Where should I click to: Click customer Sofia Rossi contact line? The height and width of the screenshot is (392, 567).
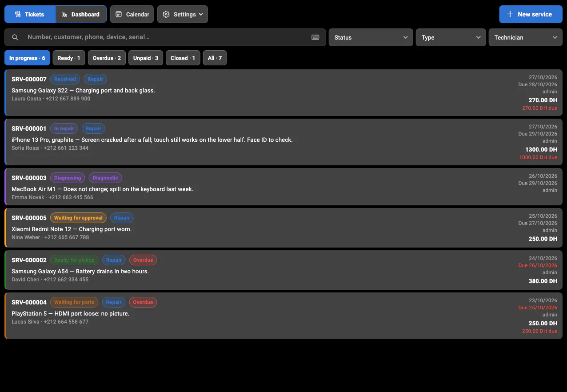pyautogui.click(x=50, y=148)
